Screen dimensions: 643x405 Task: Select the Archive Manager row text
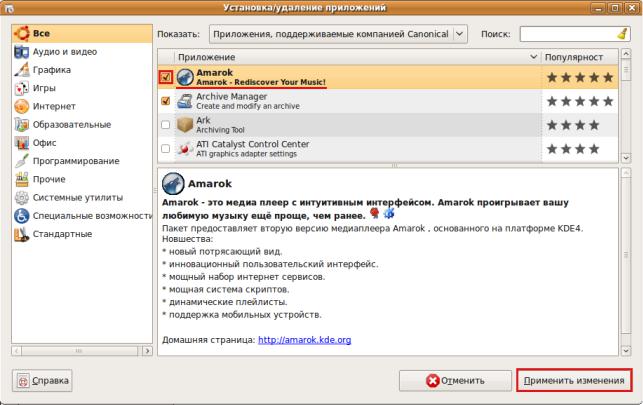(248, 101)
